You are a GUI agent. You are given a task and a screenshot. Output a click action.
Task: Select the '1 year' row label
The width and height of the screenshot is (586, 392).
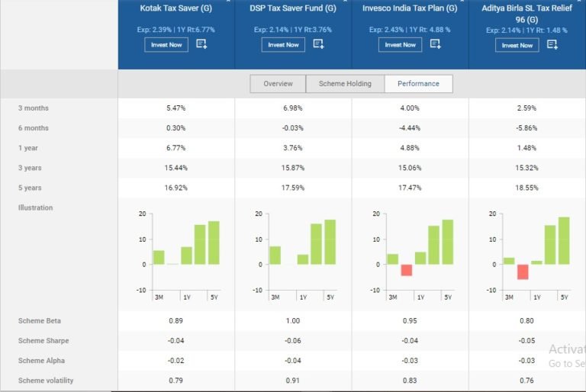(x=28, y=148)
